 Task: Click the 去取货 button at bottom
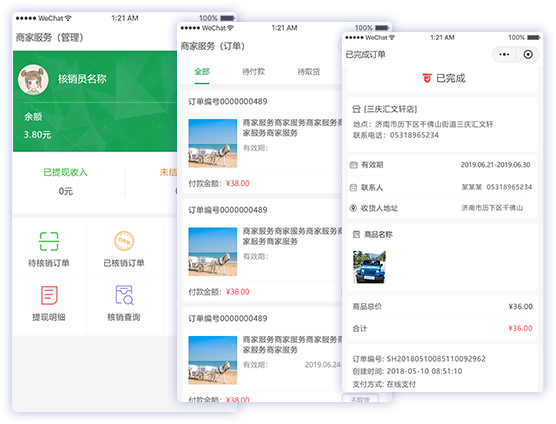coord(360,398)
